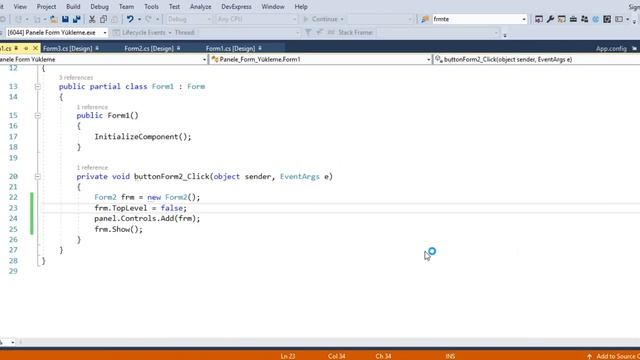
Task: Click the '3 references' CodeLens link
Action: [76, 78]
